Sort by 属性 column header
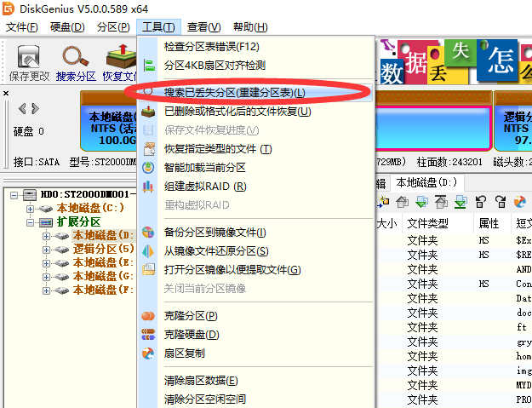This screenshot has height=408, width=532. tap(489, 223)
